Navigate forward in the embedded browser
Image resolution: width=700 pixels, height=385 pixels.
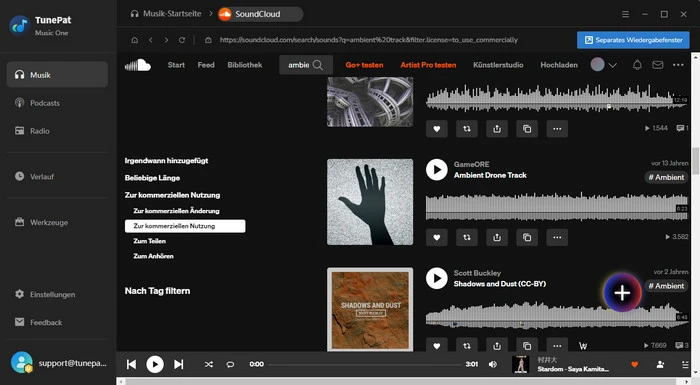pos(166,40)
